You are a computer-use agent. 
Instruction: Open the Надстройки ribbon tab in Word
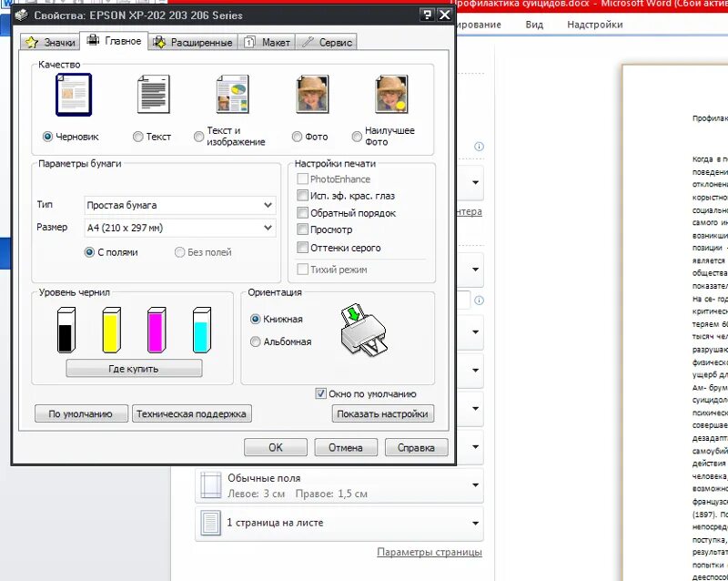(595, 25)
